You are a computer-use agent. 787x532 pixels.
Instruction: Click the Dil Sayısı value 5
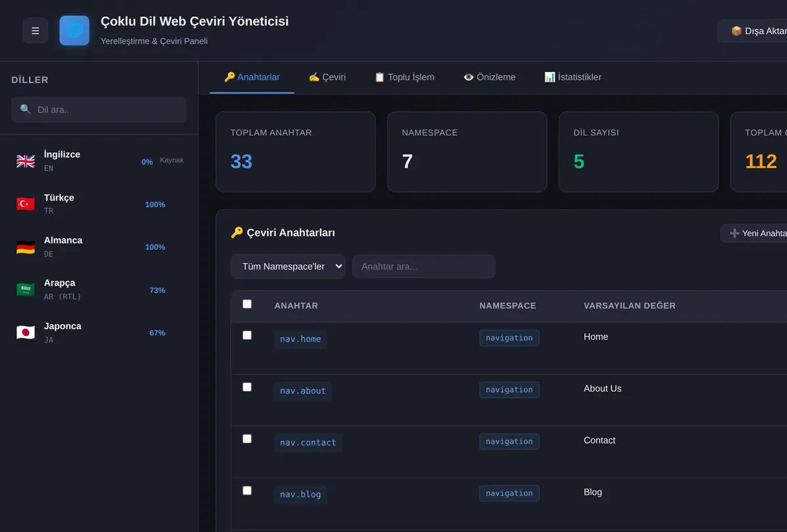(x=579, y=161)
